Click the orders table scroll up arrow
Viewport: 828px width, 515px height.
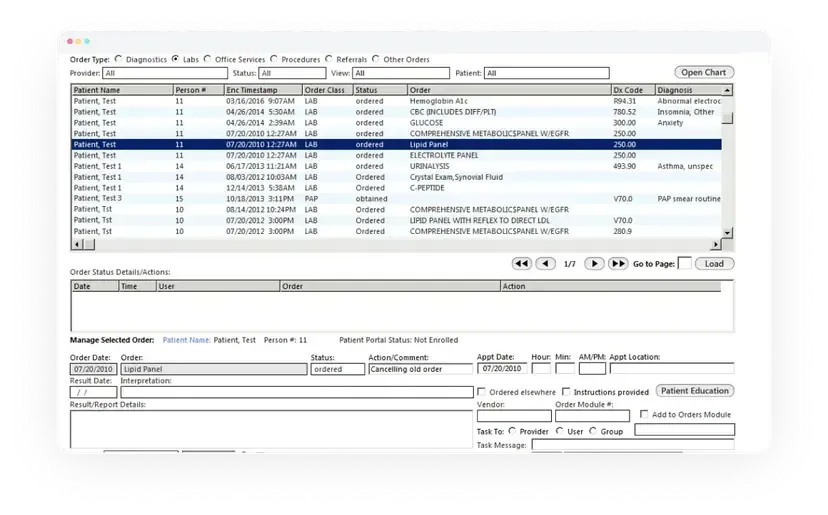point(727,90)
